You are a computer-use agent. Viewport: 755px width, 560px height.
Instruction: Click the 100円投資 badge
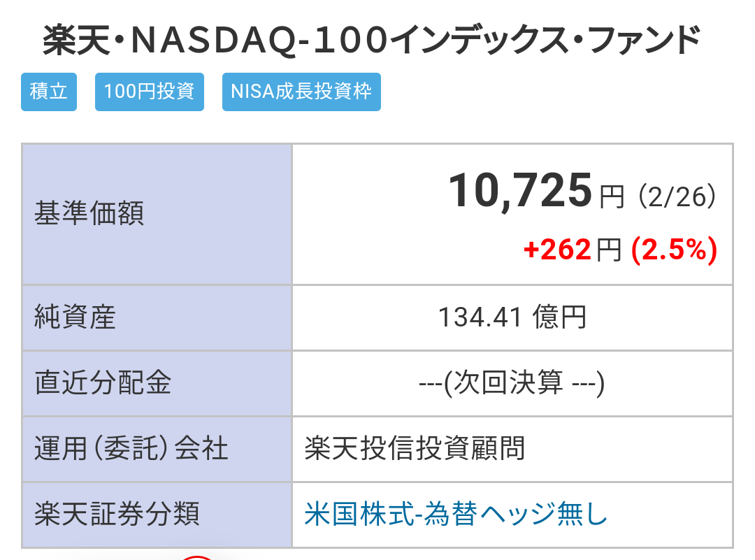coord(149,92)
